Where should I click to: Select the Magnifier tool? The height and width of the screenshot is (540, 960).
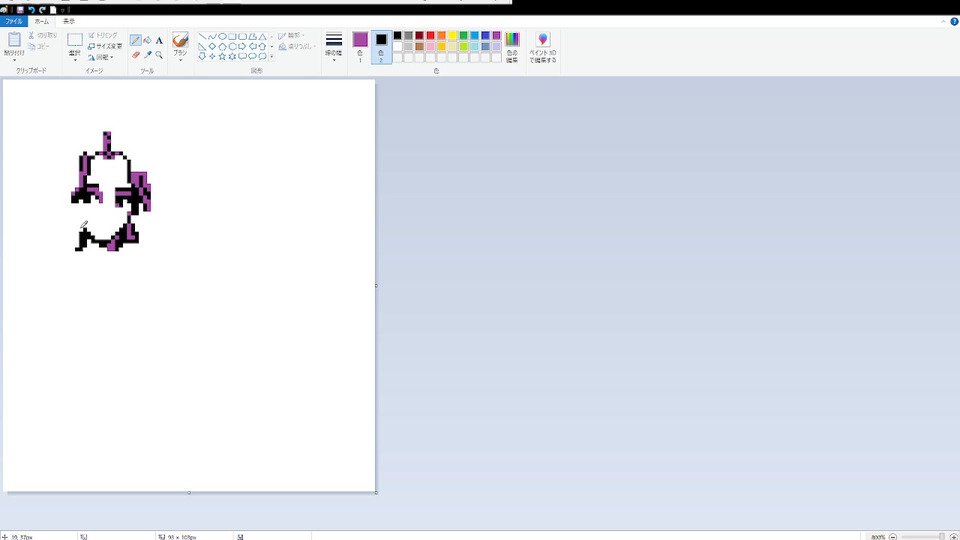coord(159,55)
